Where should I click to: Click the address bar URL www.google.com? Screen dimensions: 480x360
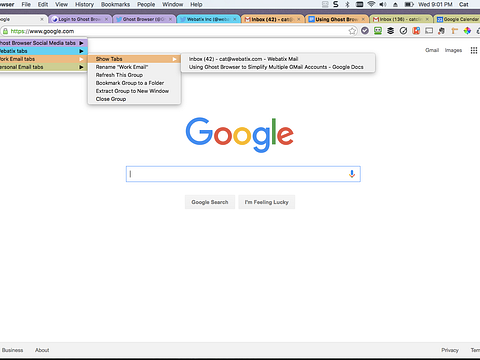pyautogui.click(x=42, y=31)
